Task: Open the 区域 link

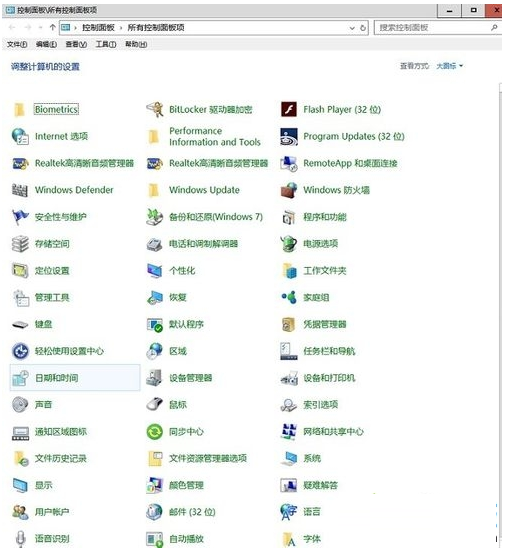Action: coord(178,351)
